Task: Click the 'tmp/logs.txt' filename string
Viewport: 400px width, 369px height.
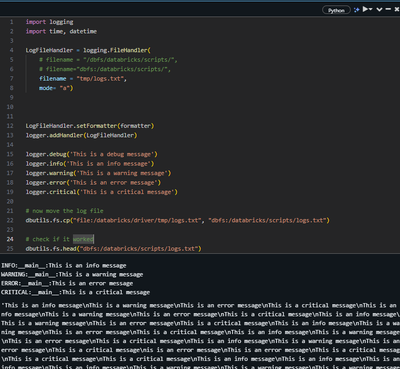Action: coord(101,79)
